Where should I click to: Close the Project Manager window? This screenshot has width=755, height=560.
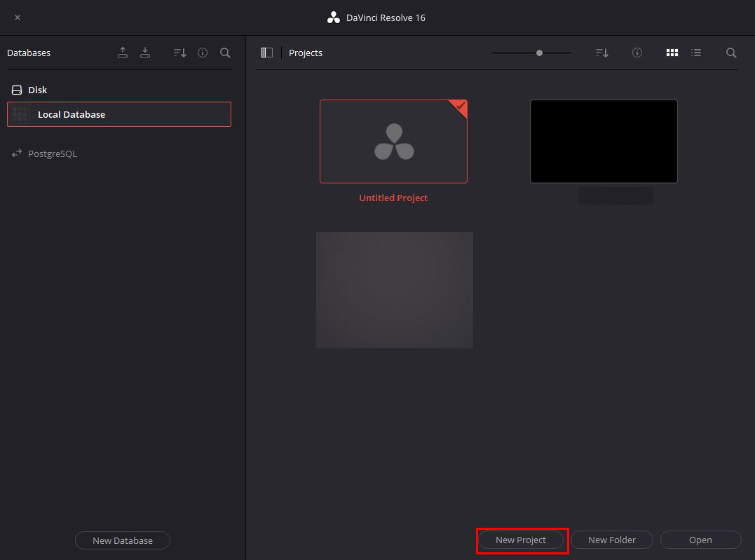click(x=18, y=18)
